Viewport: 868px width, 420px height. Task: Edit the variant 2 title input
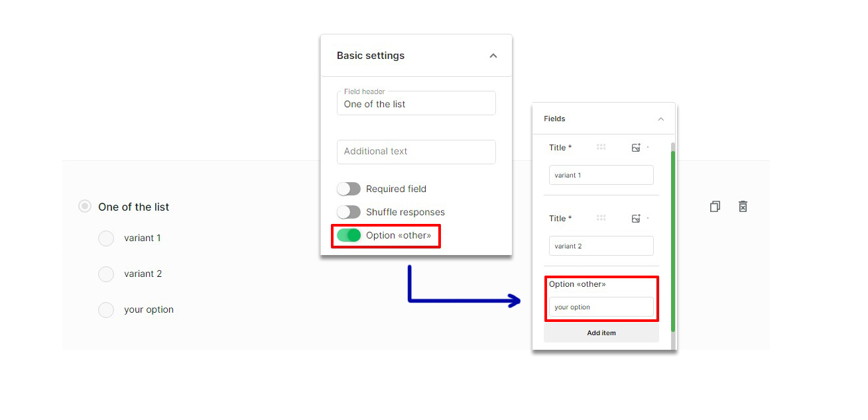click(601, 246)
